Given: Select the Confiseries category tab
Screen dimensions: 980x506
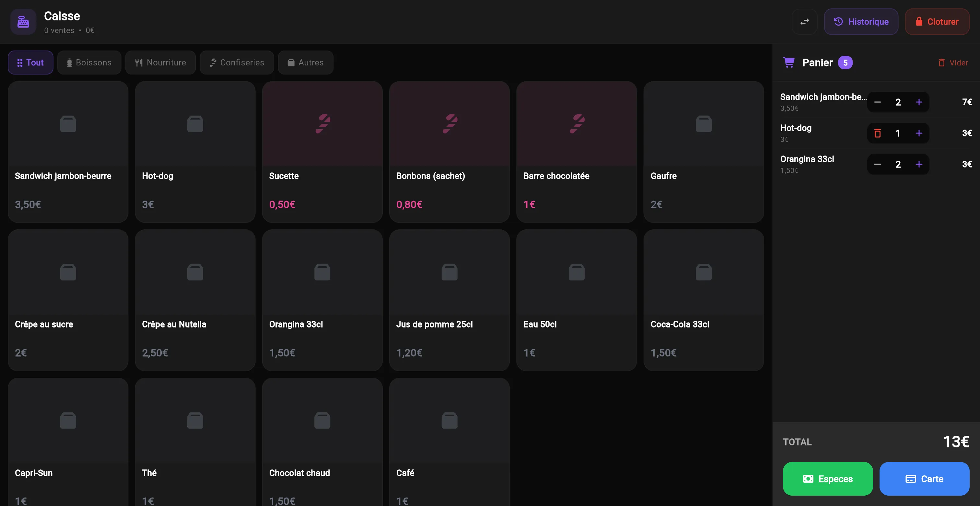Looking at the screenshot, I should (x=237, y=62).
